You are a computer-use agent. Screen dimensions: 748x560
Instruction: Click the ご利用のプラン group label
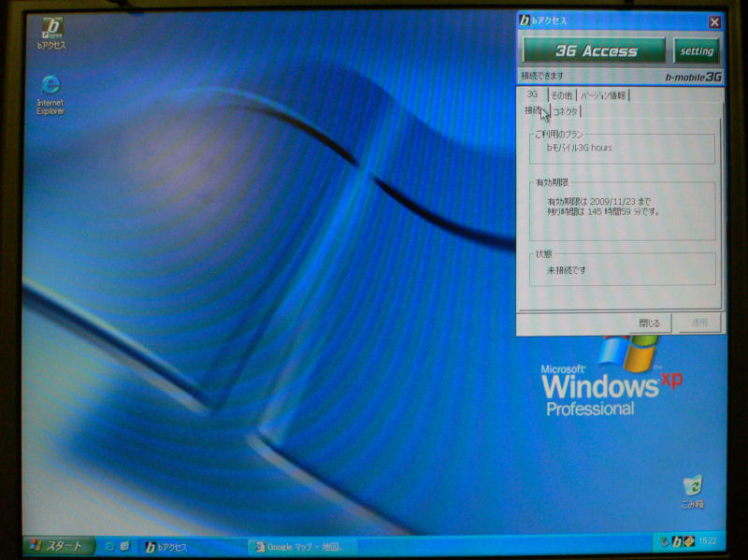click(x=558, y=134)
